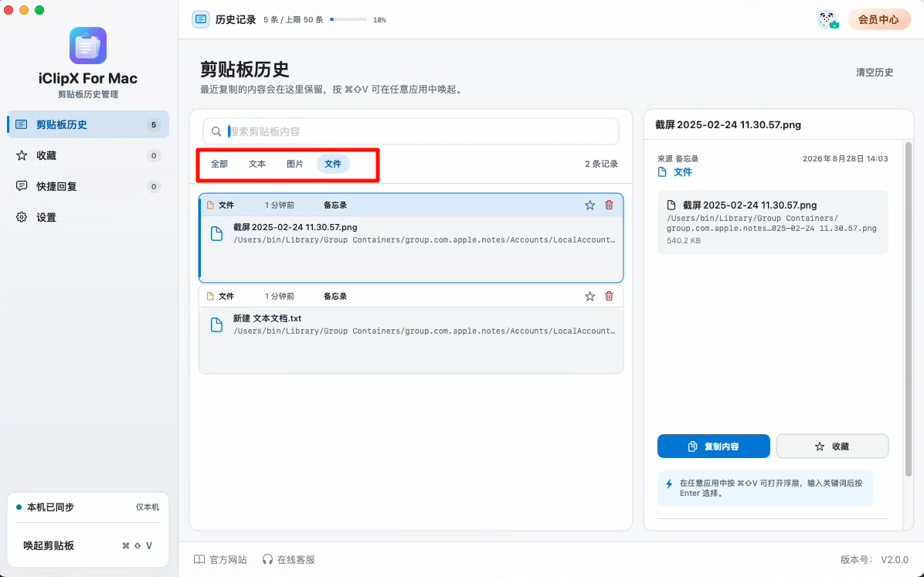Screen dimensions: 924x577
Task: Click the book icon beside 官方网站
Action: coord(200,559)
